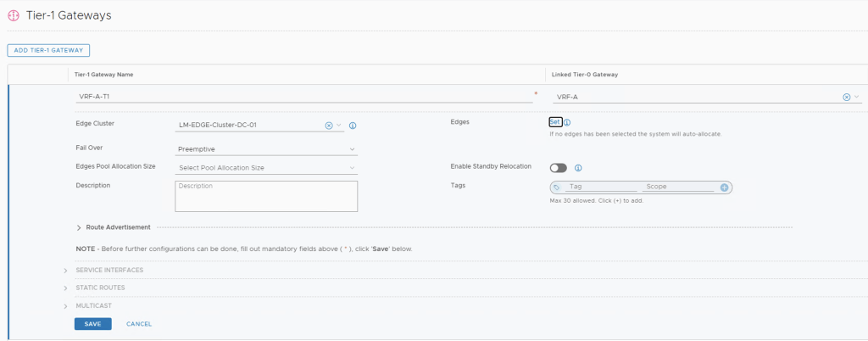
Task: Clear the linked Tier-0 Gateway VRF-A
Action: coord(846,97)
